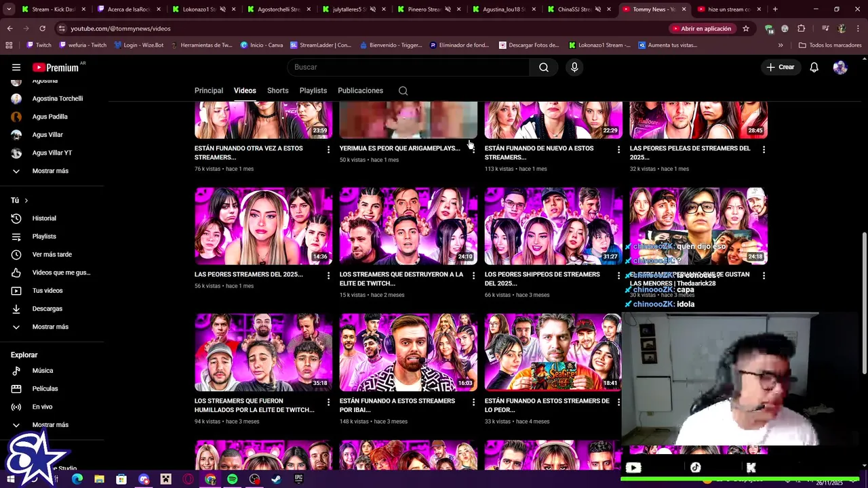
Task: Open Ver más tarde in sidebar
Action: 52,254
